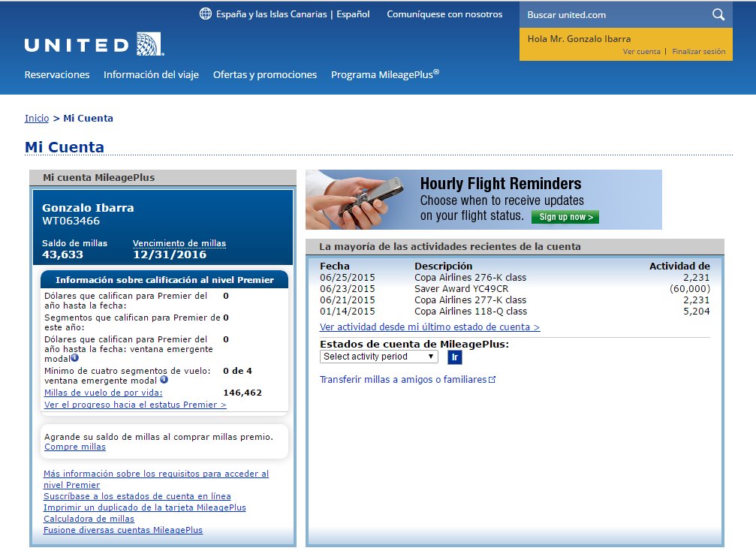Open 'Ver el progreso hacia el estatus Premier'
This screenshot has height=551, width=756.
(135, 405)
